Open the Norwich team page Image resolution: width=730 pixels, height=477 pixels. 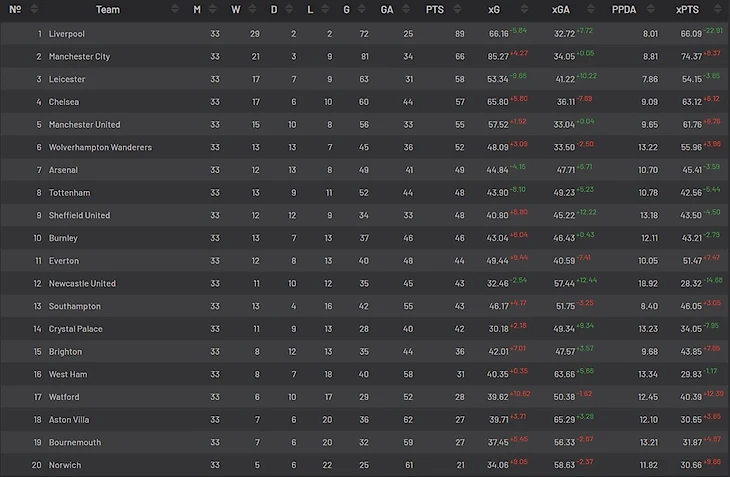(x=65, y=465)
